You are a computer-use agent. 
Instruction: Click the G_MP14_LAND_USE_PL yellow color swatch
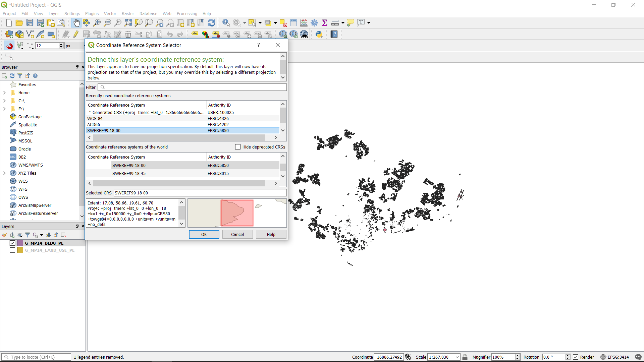[20, 250]
